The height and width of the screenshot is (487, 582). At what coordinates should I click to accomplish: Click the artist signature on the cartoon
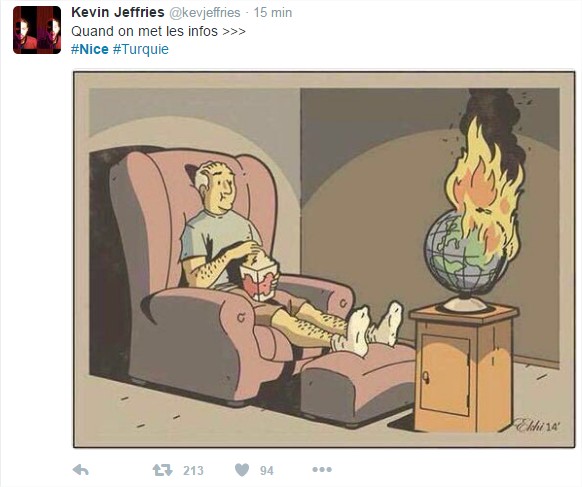click(x=537, y=426)
